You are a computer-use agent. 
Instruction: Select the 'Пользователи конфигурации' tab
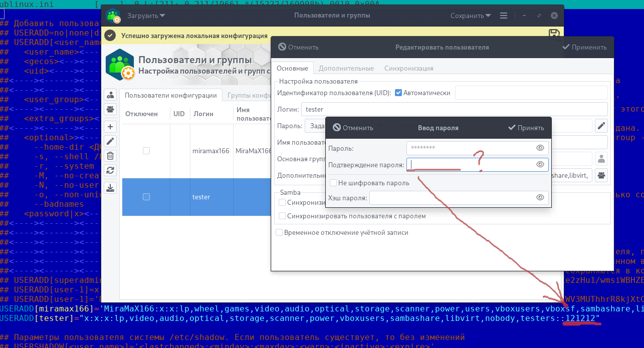pyautogui.click(x=171, y=95)
